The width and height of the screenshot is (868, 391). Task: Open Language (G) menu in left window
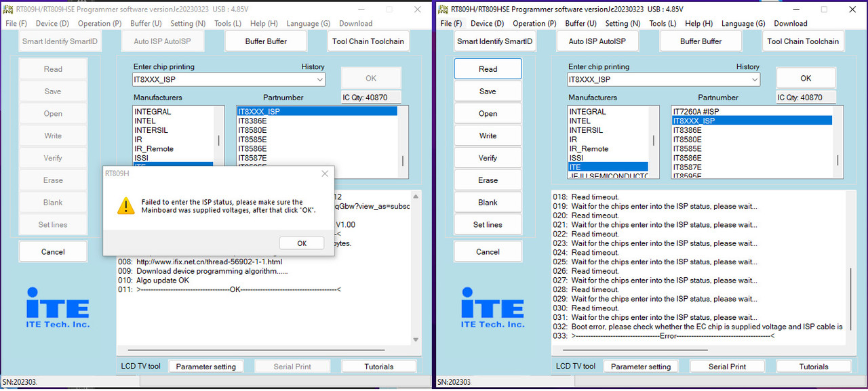point(309,23)
